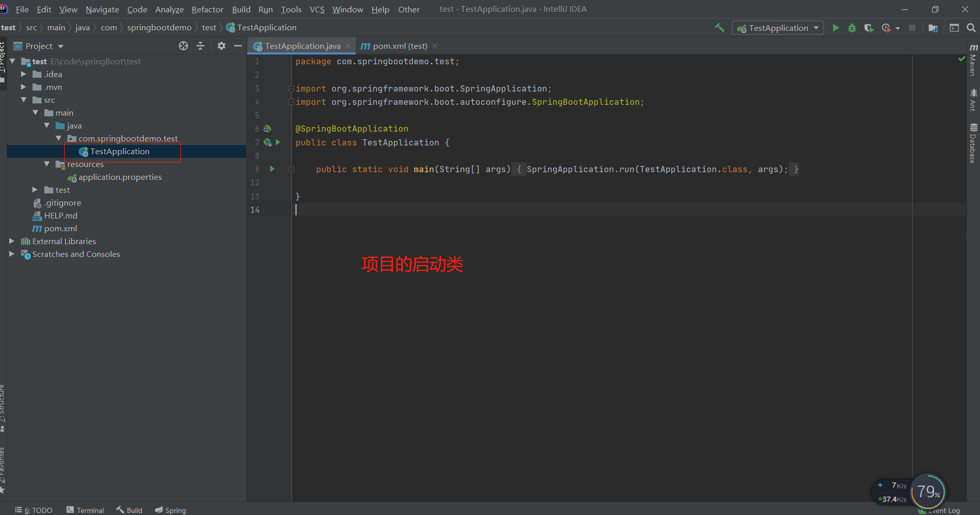Screen dimensions: 980x515
Task: Open the Maven tool window
Action: tap(973, 60)
